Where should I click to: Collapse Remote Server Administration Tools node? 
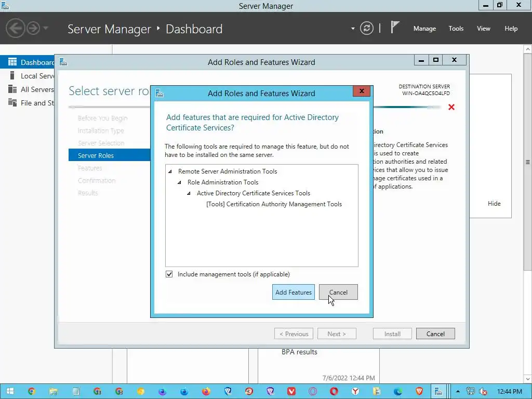coord(170,171)
